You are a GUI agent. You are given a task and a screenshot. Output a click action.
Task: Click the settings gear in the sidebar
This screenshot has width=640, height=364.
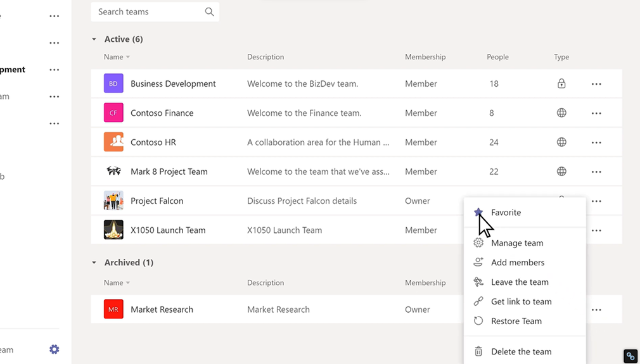click(54, 349)
